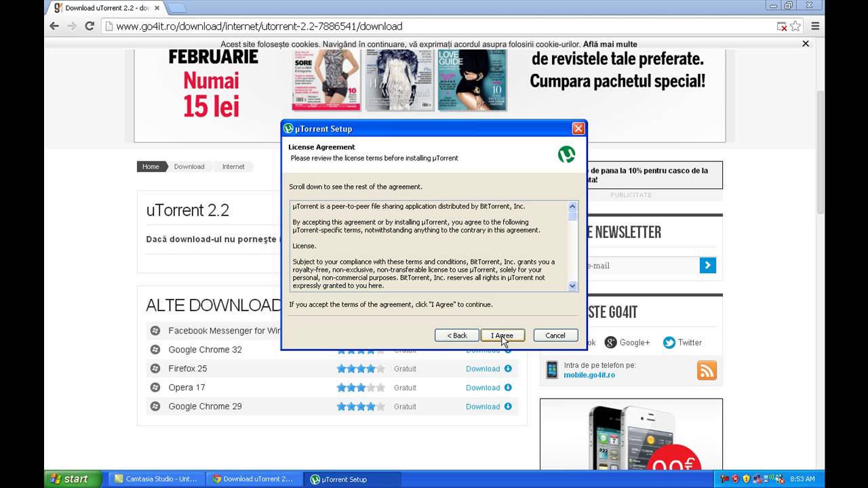Open the Facebook Messenger for Windows download entry

[x=224, y=331]
